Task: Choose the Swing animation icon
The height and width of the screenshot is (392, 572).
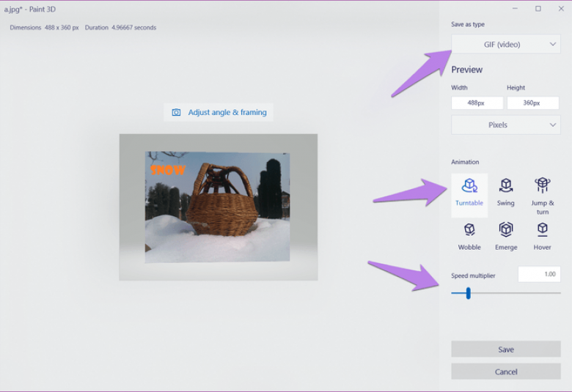Action: pos(505,185)
